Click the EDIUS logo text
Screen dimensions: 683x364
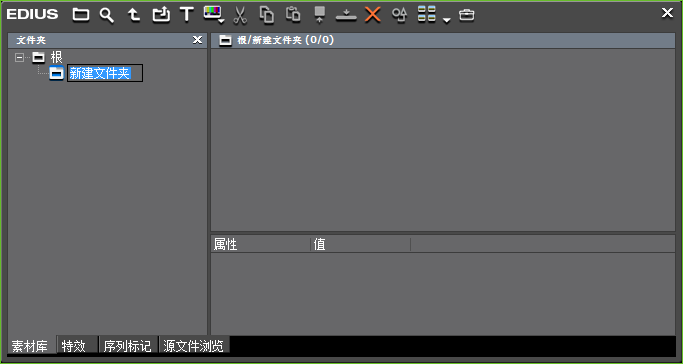click(32, 14)
